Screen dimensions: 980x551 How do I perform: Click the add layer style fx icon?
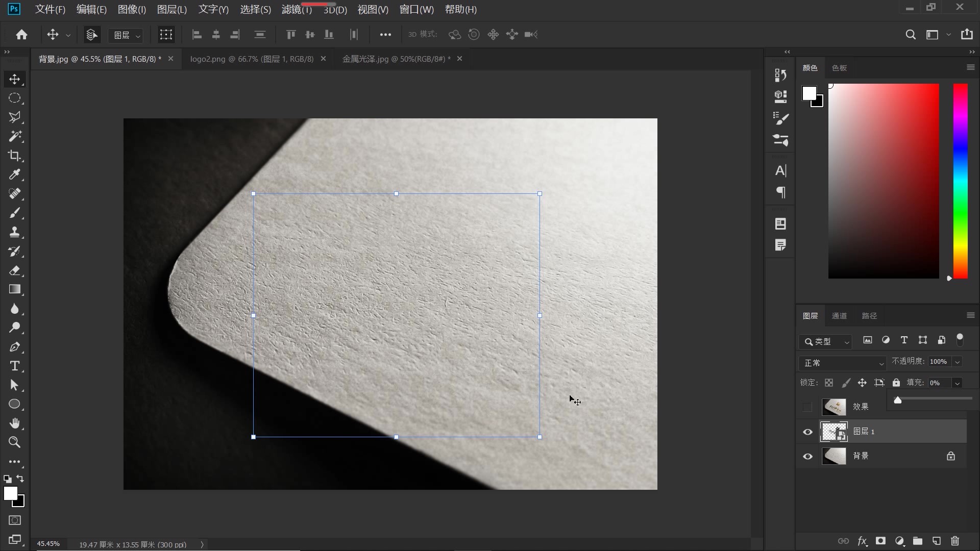tap(862, 541)
